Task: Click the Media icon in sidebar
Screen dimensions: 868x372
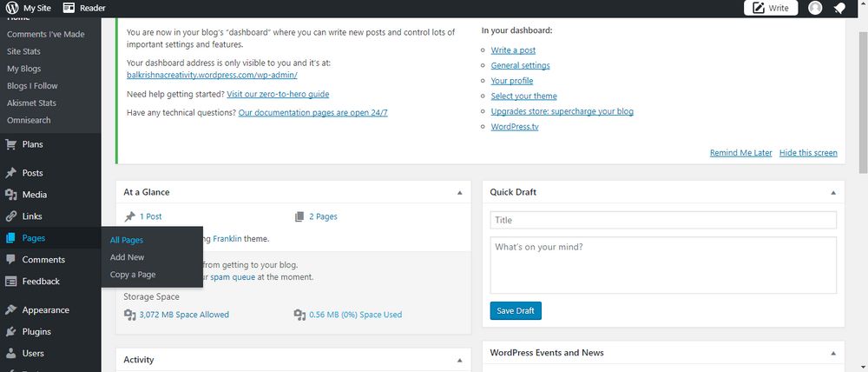Action: 10,195
